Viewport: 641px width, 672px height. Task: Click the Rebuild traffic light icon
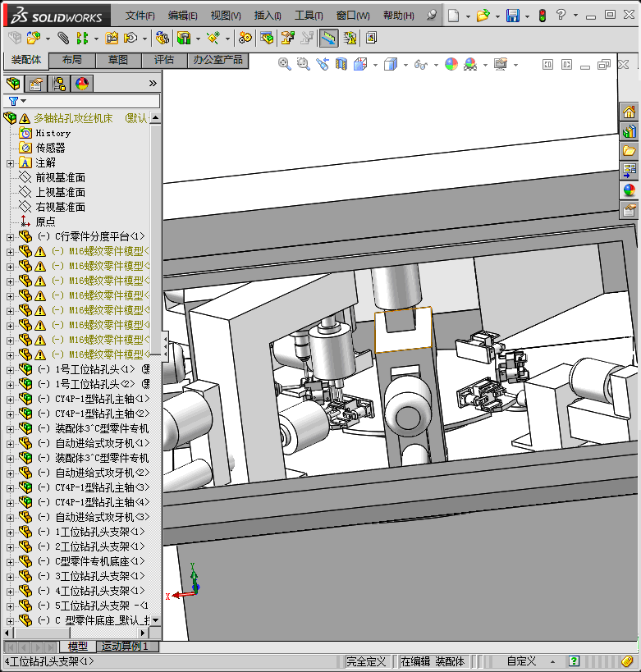[542, 16]
